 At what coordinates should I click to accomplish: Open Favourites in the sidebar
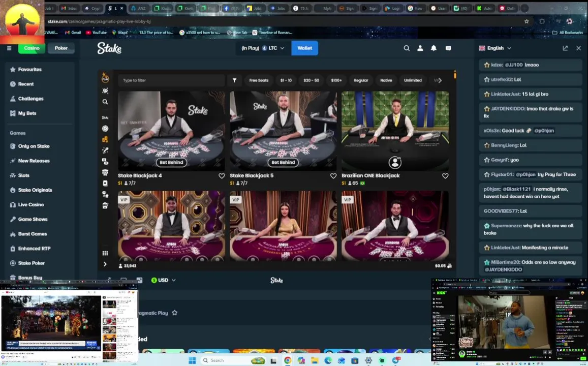pos(39,69)
